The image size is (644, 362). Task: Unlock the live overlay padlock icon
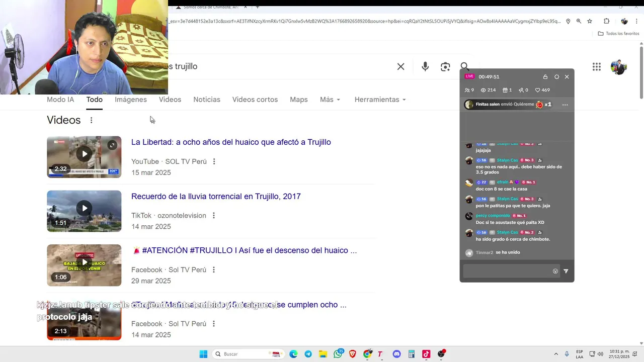(x=545, y=77)
